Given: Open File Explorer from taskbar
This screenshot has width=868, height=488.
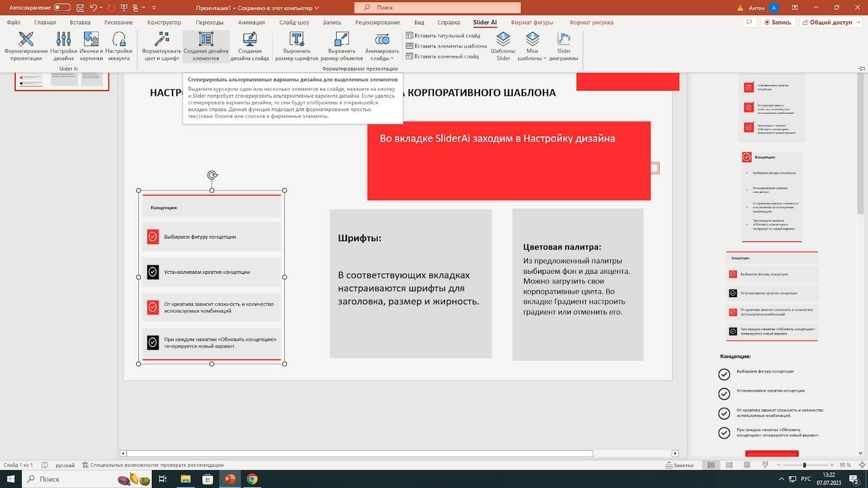Looking at the screenshot, I should coord(186,479).
